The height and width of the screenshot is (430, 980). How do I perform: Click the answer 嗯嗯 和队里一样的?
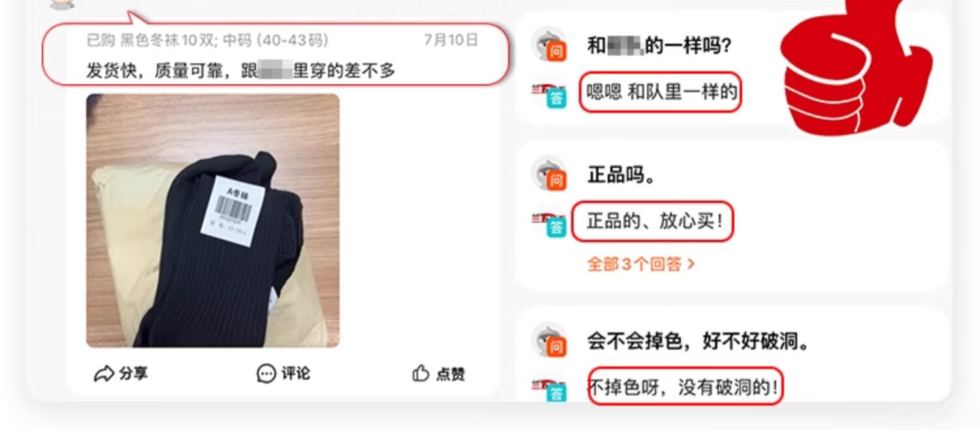[661, 92]
